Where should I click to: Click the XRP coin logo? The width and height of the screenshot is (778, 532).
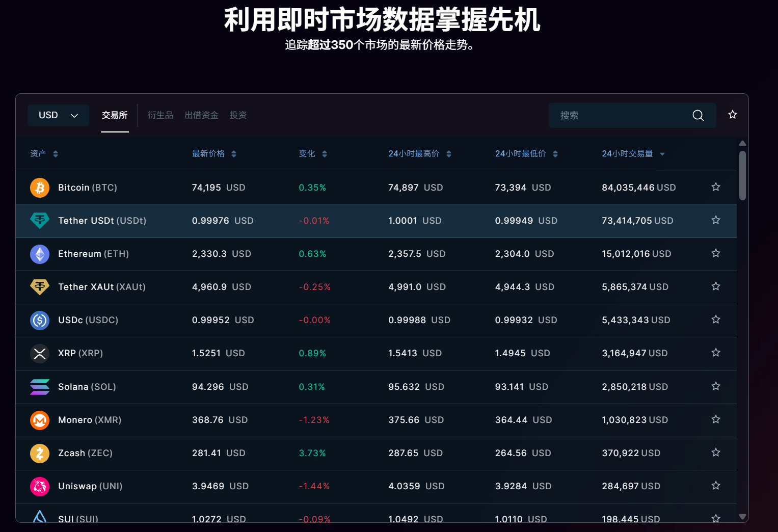coord(39,353)
